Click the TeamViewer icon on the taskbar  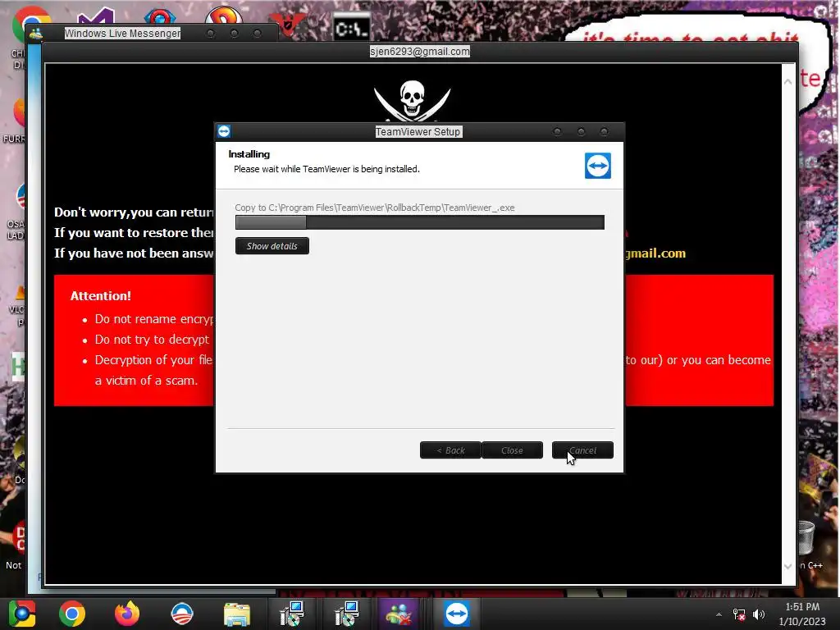click(x=456, y=614)
